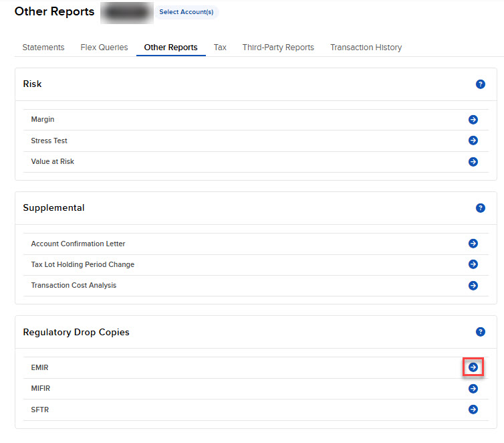
Task: Go to the Flex Queries tab
Action: 104,48
